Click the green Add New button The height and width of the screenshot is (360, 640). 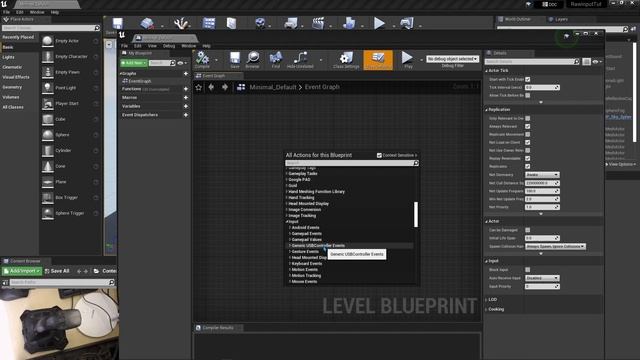coord(133,63)
